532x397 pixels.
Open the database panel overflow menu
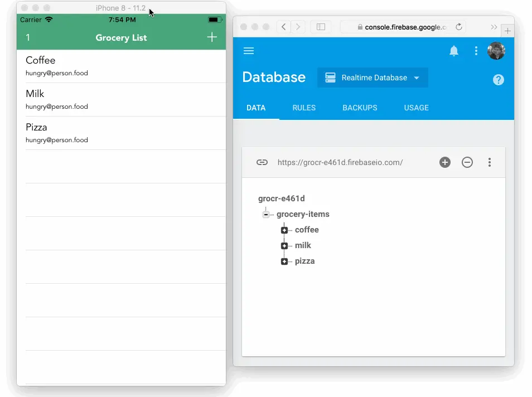coord(489,162)
